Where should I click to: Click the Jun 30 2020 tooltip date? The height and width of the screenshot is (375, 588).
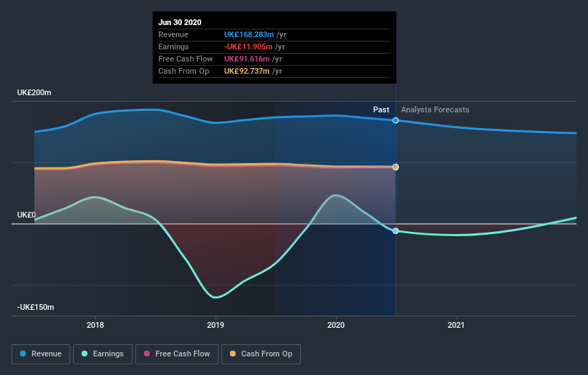click(180, 22)
